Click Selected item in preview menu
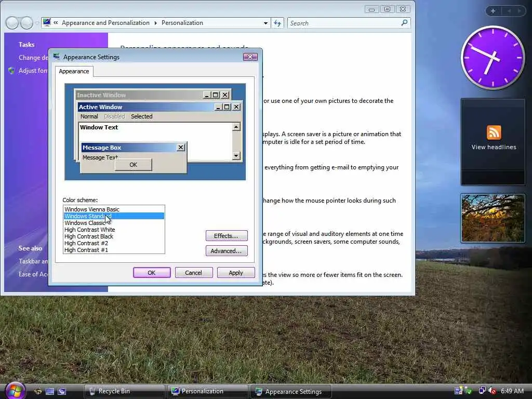This screenshot has width=532, height=399. tap(141, 116)
